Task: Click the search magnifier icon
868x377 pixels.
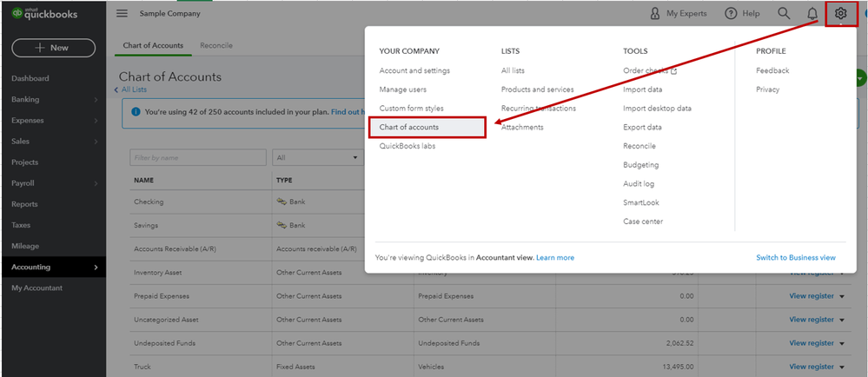Action: (784, 13)
